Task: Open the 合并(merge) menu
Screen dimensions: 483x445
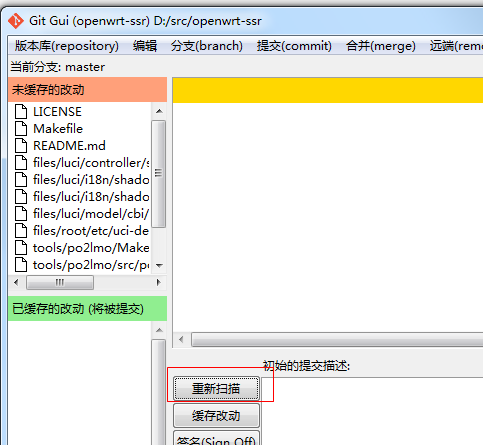Action: click(381, 46)
